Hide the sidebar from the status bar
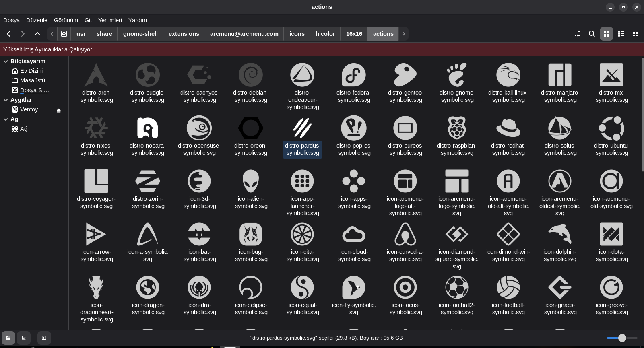Viewport: 644px width, 348px height. point(44,338)
